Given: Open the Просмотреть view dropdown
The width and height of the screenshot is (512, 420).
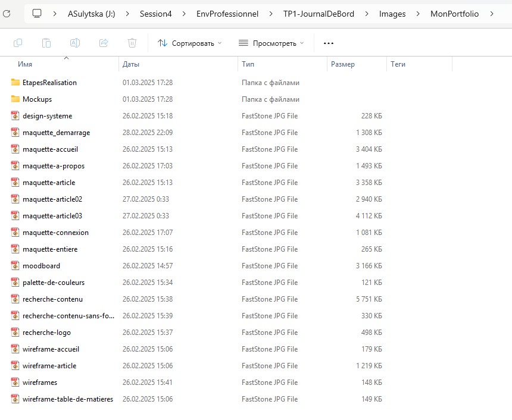Looking at the screenshot, I should pyautogui.click(x=271, y=43).
